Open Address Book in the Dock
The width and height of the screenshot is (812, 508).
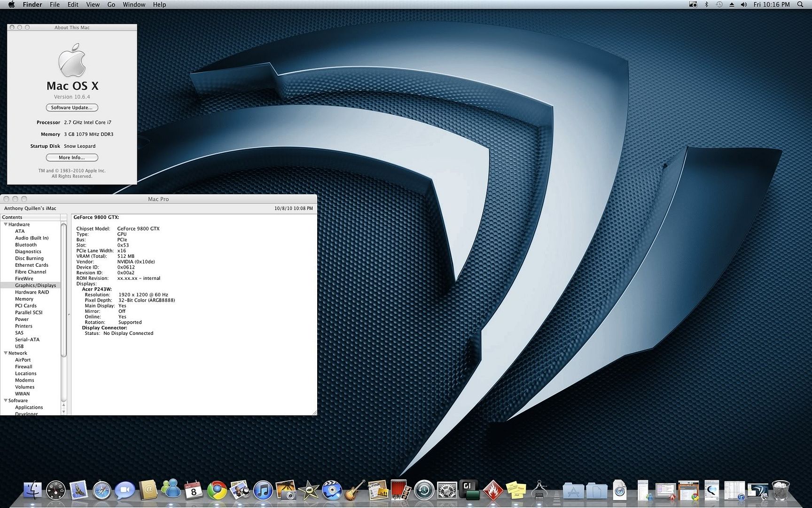148,491
